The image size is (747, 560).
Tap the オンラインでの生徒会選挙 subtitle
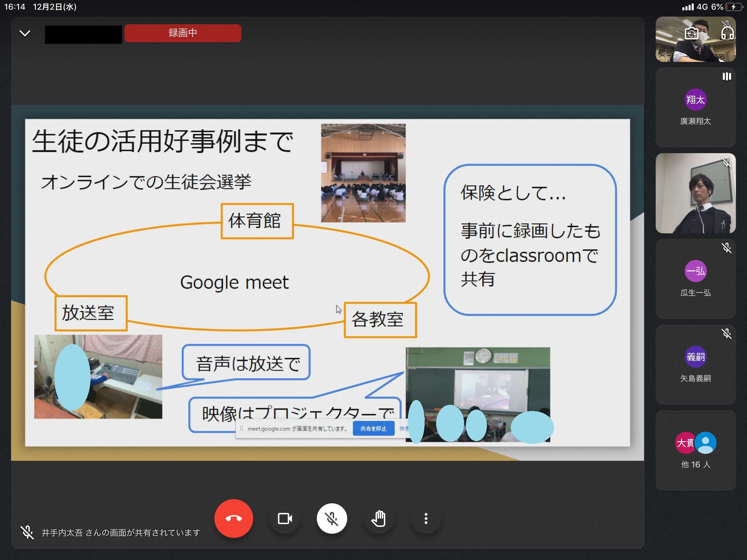(x=146, y=182)
